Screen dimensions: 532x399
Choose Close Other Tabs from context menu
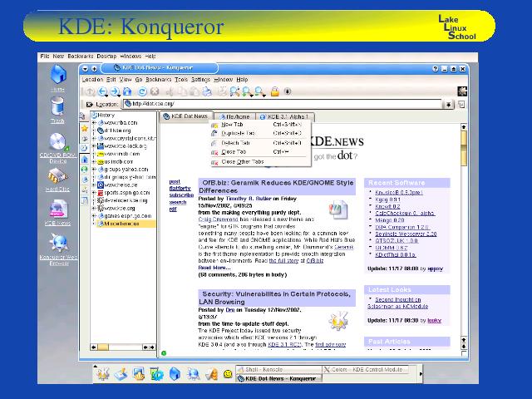260,162
